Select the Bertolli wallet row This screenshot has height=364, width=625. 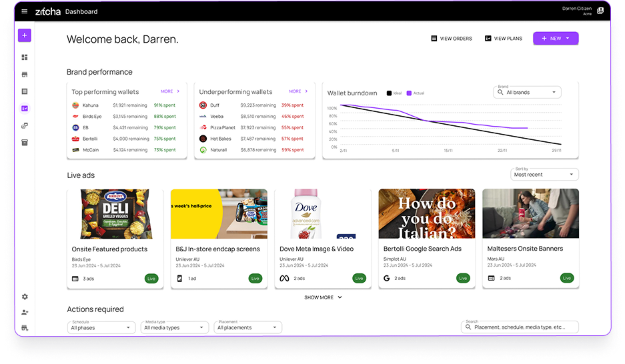(124, 139)
